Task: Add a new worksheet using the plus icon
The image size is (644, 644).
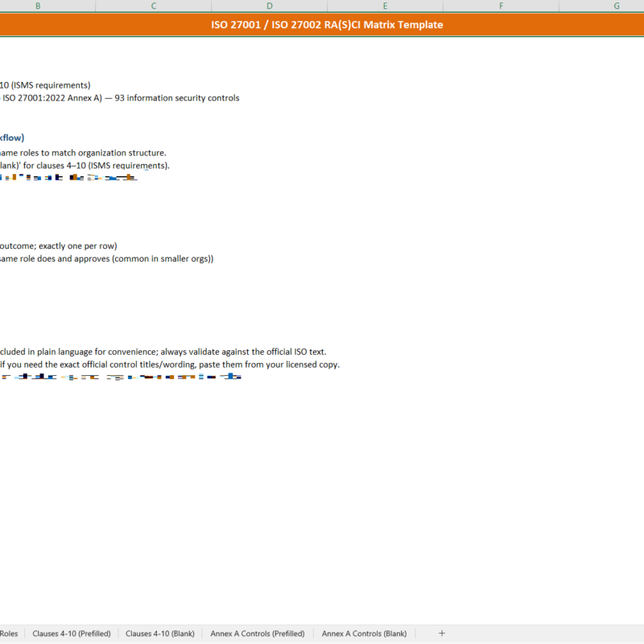Action: [x=442, y=634]
